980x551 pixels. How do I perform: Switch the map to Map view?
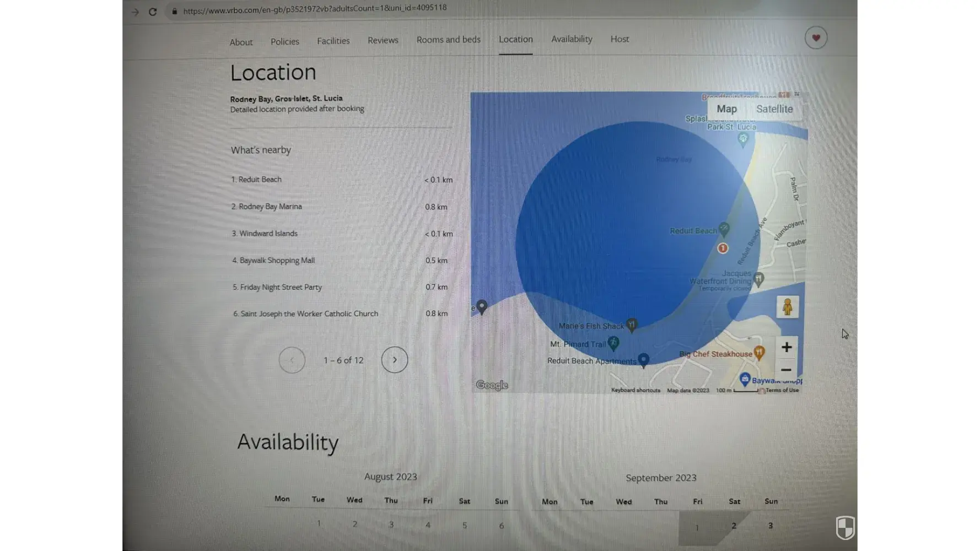[x=726, y=109]
